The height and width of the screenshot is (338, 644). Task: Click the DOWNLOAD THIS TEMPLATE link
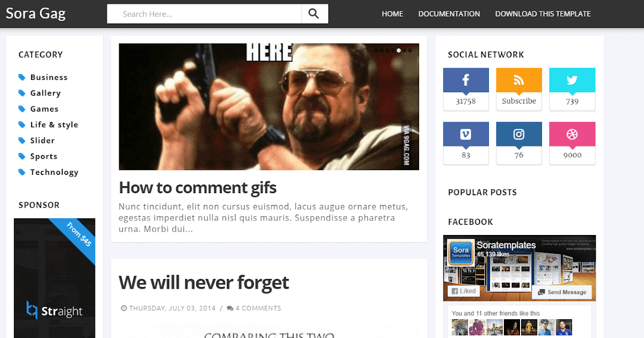(x=543, y=13)
